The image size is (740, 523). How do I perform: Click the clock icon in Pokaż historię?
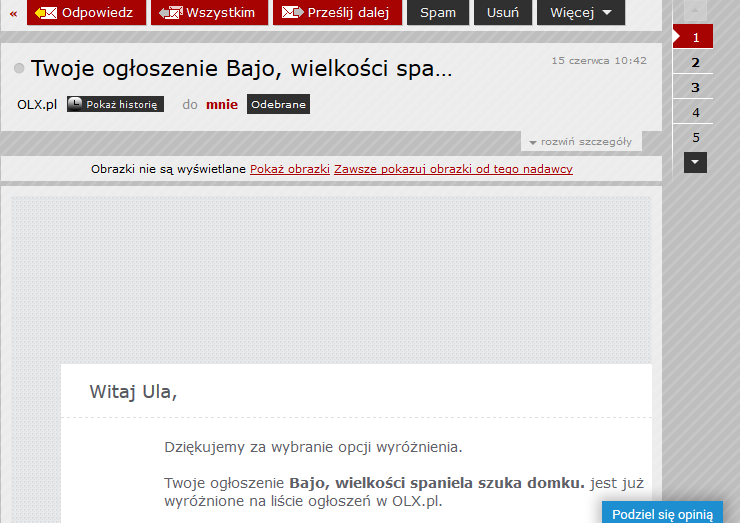click(x=76, y=103)
